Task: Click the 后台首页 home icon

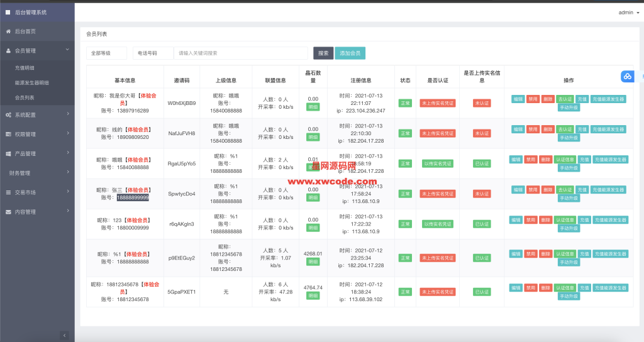Action: [x=8, y=31]
